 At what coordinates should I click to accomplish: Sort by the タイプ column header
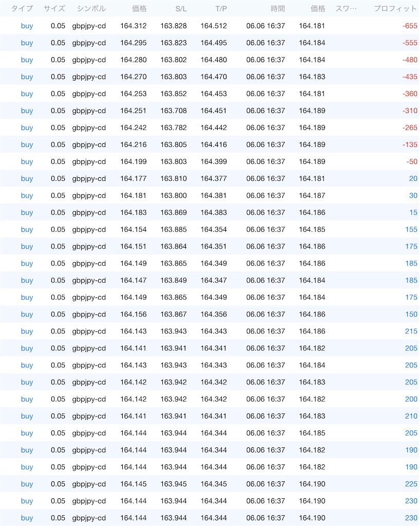tap(23, 9)
